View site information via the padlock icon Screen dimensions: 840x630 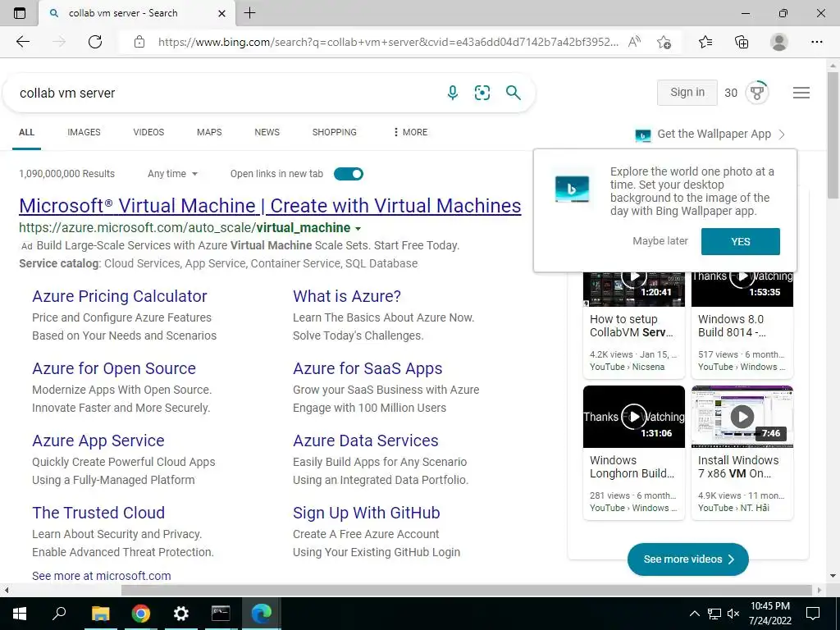(139, 42)
